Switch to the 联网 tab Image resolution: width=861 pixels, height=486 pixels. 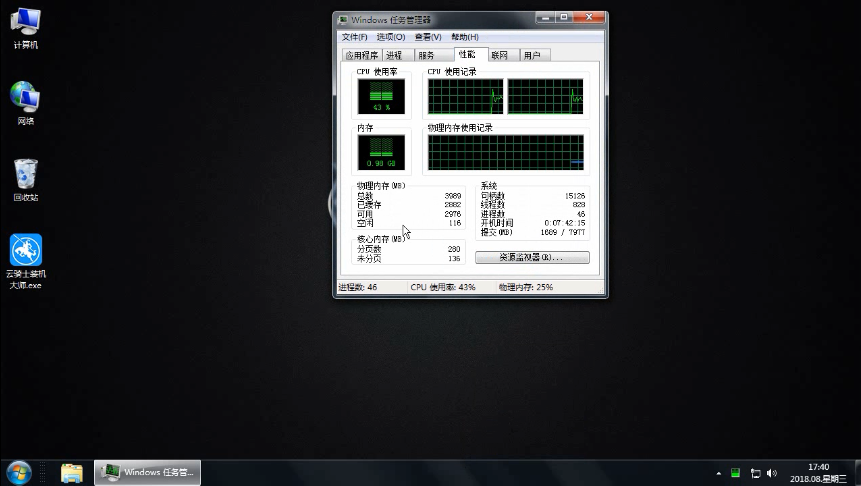pyautogui.click(x=504, y=55)
